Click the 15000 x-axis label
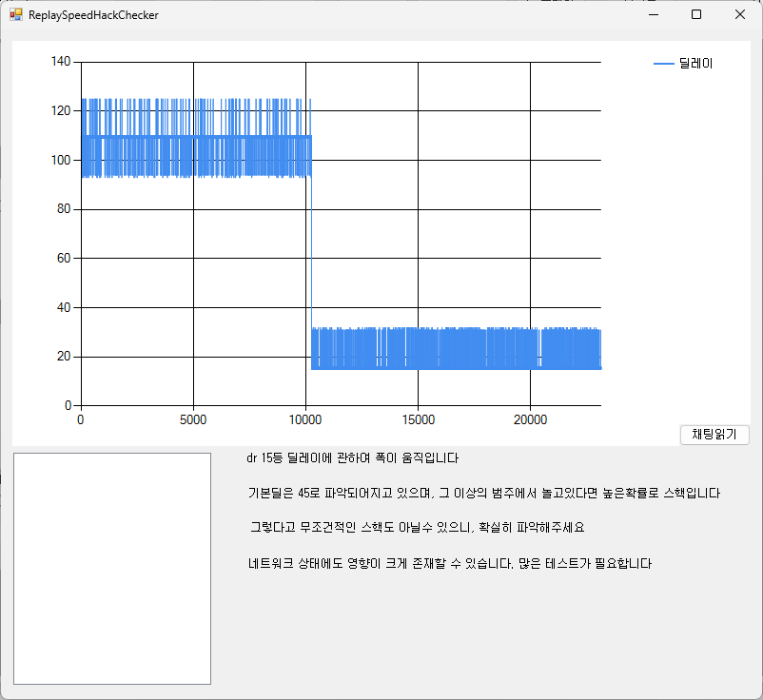Image resolution: width=763 pixels, height=700 pixels. (x=418, y=419)
